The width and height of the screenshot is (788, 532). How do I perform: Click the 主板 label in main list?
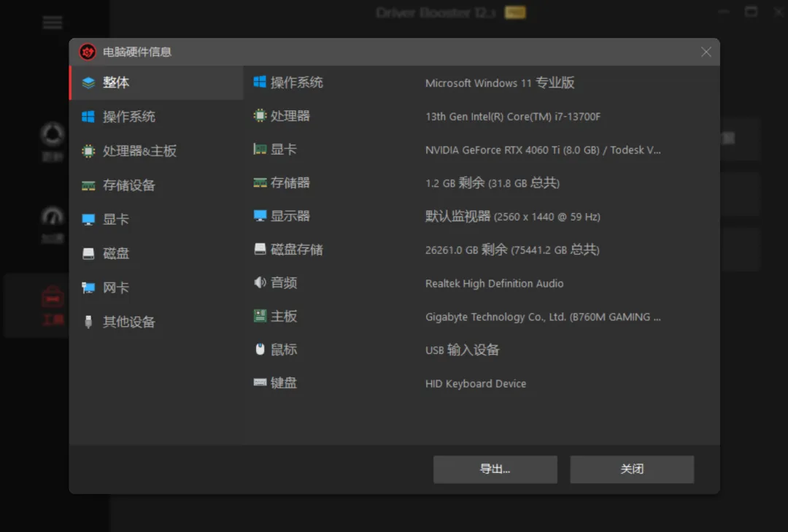pos(283,316)
